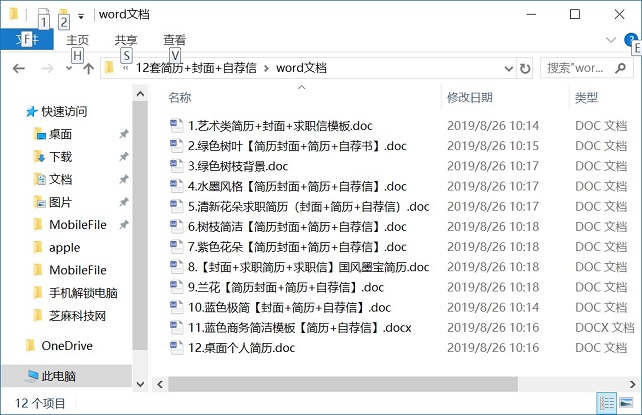Open the quick access toolbar customize dropdown
The height and width of the screenshot is (415, 642).
81,16
